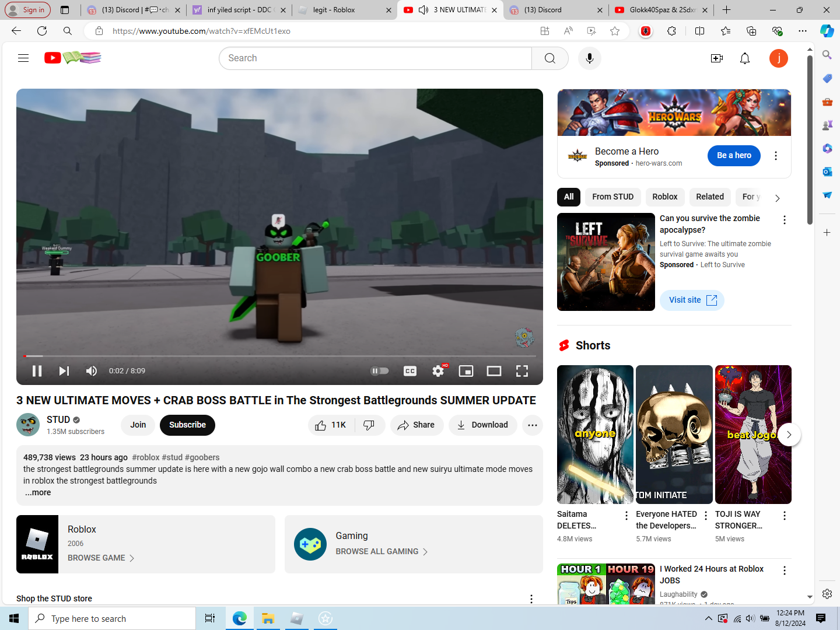Open the STUD channel avatar

(28, 425)
